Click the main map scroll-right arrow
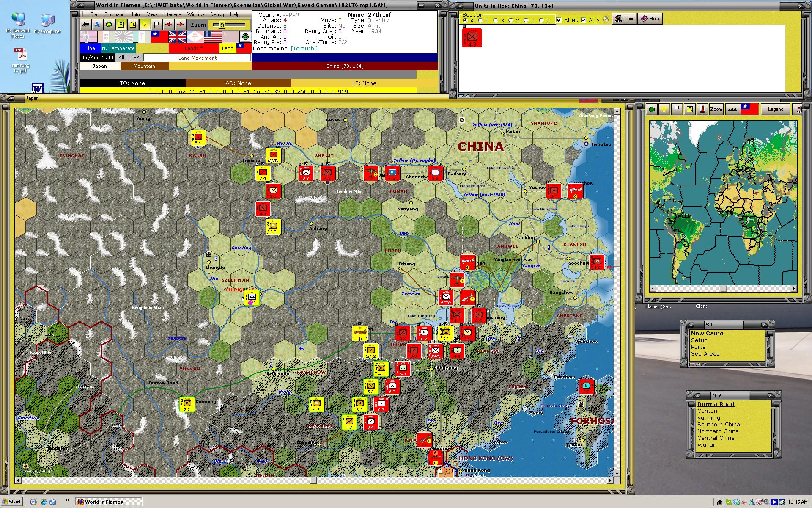The height and width of the screenshot is (508, 812). (610, 480)
